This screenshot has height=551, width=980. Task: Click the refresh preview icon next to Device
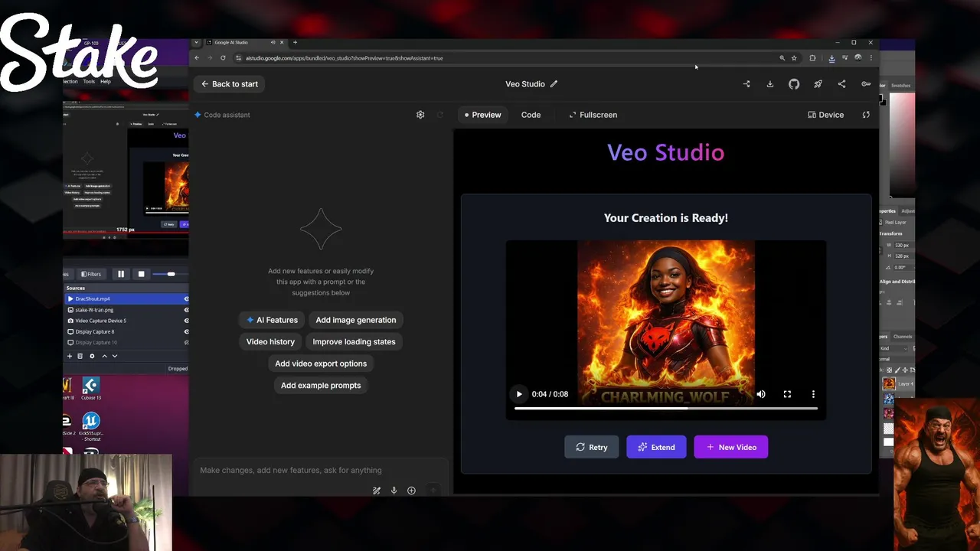[866, 115]
